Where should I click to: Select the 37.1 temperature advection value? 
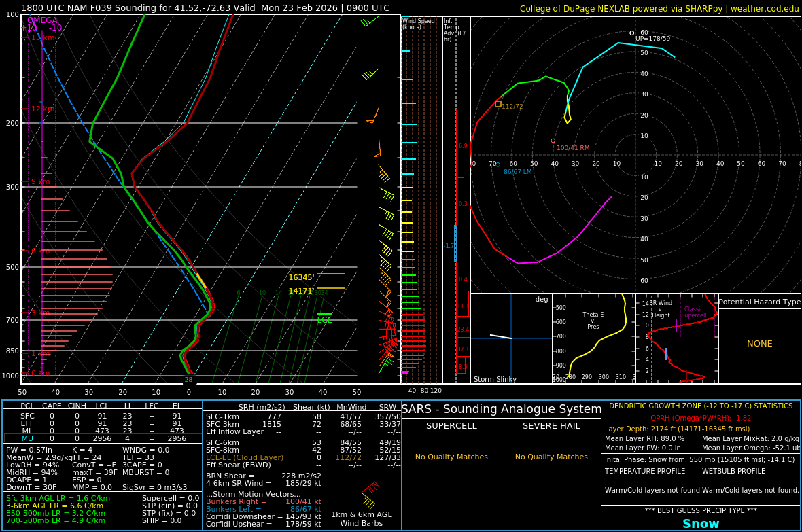(463, 349)
